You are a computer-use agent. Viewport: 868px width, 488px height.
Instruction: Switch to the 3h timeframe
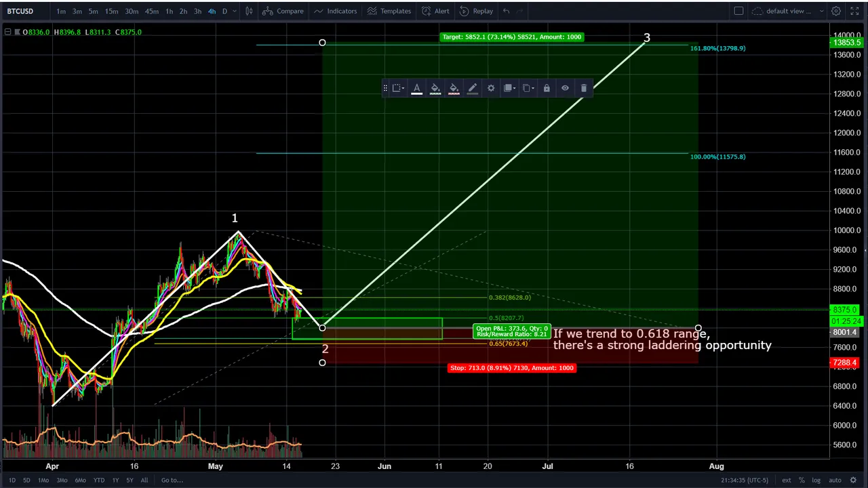(x=197, y=11)
